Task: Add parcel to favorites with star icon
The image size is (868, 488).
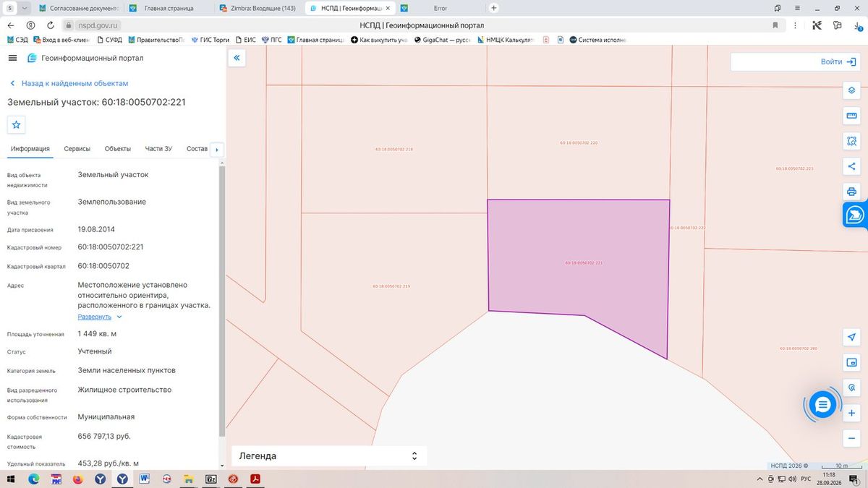Action: pos(17,124)
